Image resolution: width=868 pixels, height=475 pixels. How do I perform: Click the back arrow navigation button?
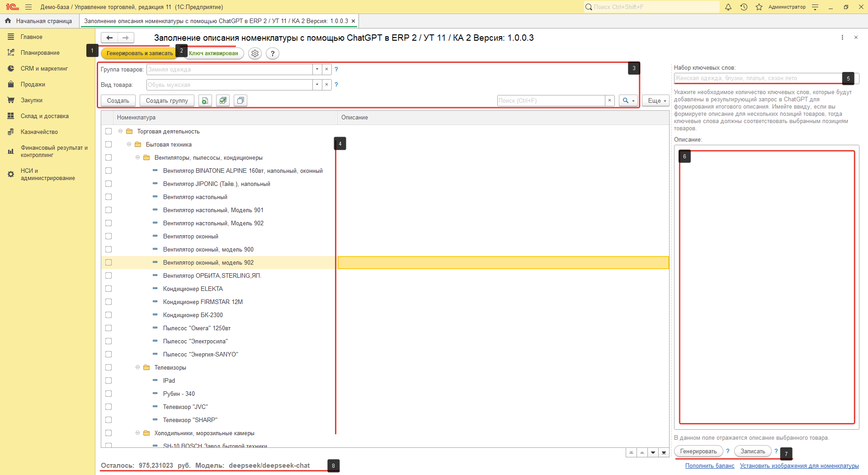click(x=109, y=38)
